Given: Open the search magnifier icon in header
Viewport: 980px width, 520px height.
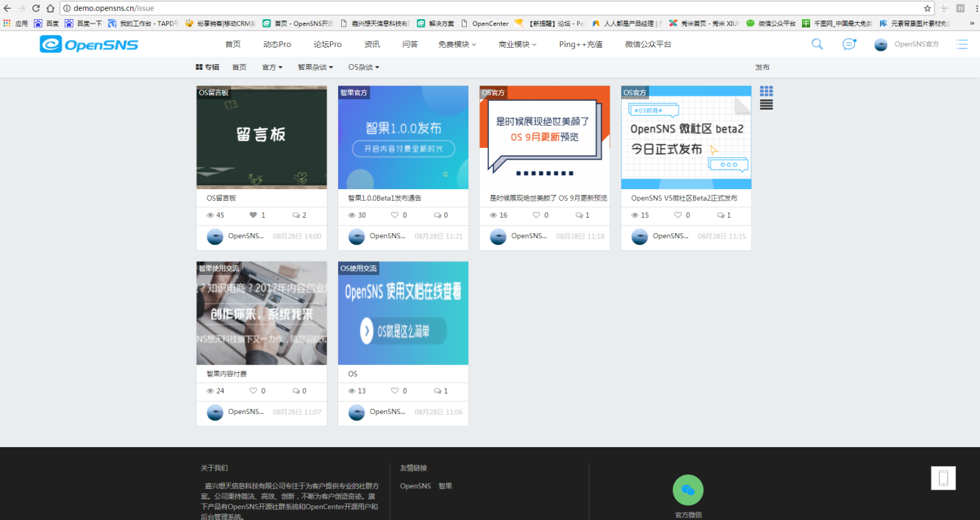Looking at the screenshot, I should tap(817, 44).
